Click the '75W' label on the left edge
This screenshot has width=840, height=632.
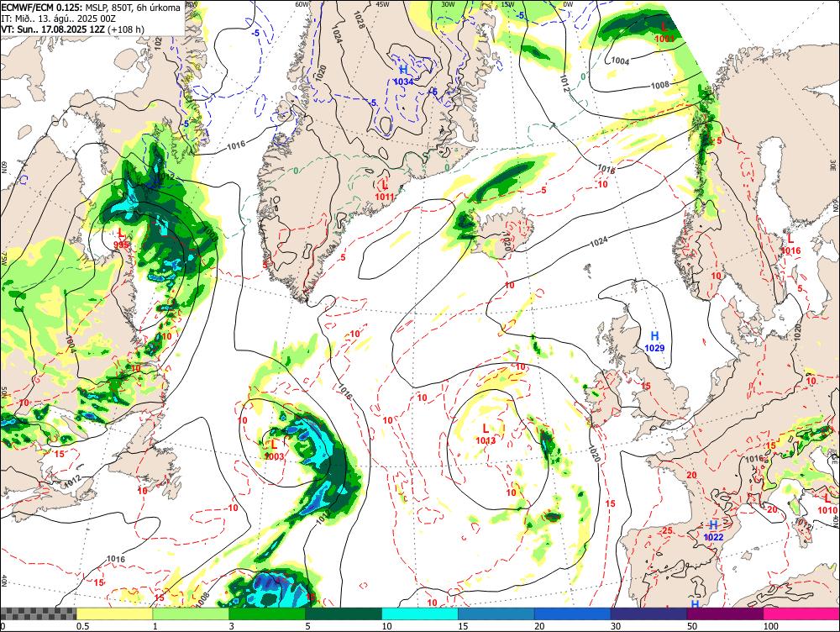coord(3,259)
